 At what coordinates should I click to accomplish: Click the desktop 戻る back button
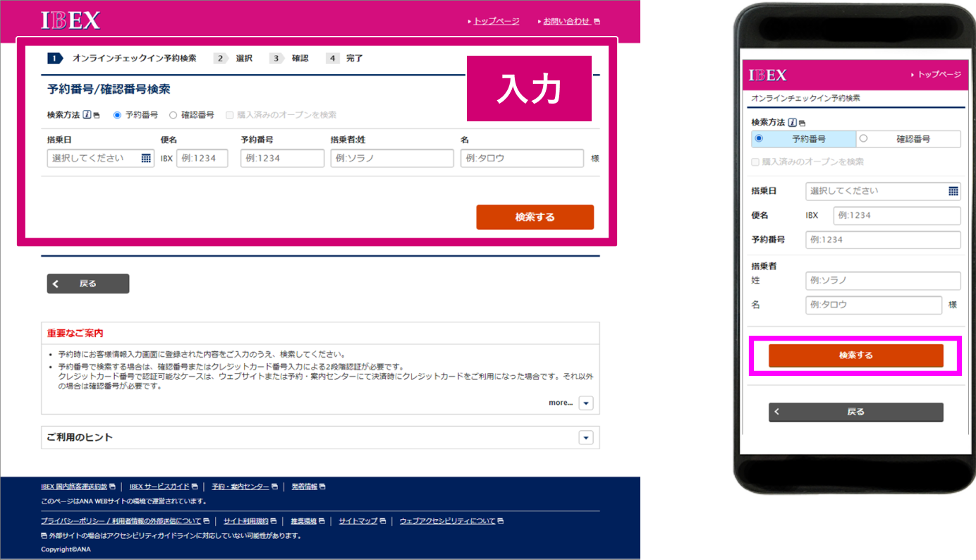pos(88,284)
